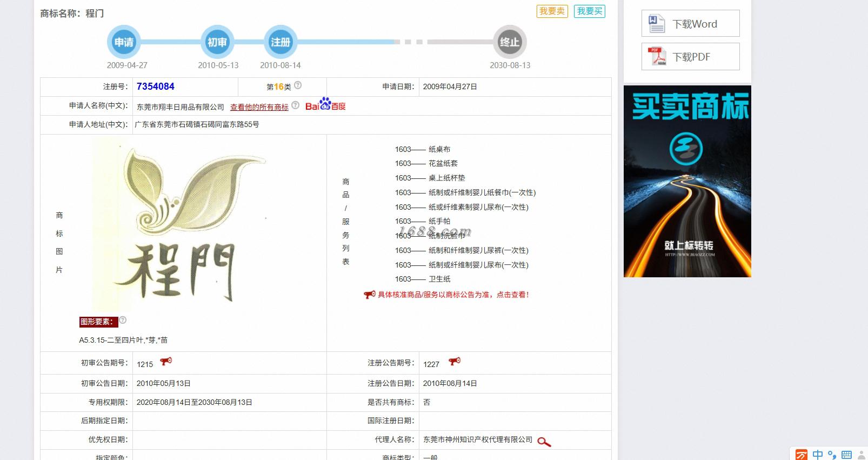Click the 我要买 button

[590, 11]
